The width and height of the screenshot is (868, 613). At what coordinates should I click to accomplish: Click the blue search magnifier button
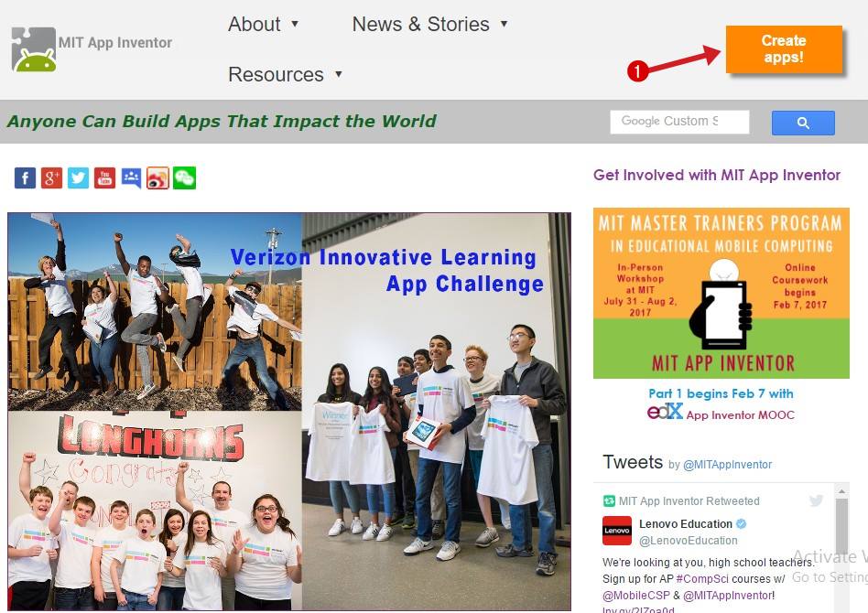coord(803,123)
